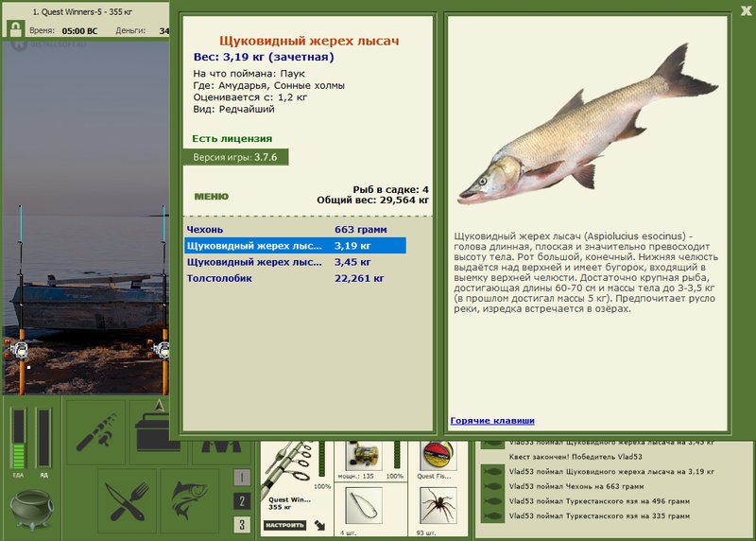Select the spider bait slot
Image resolution: width=756 pixels, height=541 pixels.
tap(438, 506)
